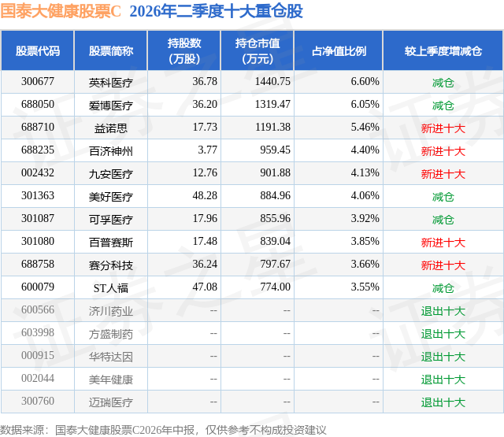The width and height of the screenshot is (504, 437).
Task: Select the 持股数(万股) header cell
Action: 184,50
